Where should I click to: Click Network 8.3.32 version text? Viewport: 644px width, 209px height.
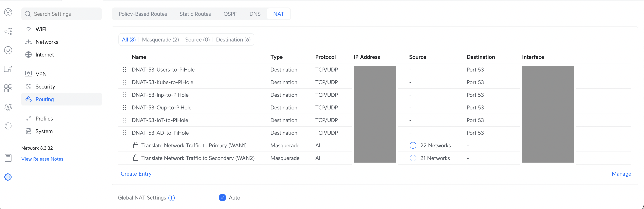click(x=37, y=148)
